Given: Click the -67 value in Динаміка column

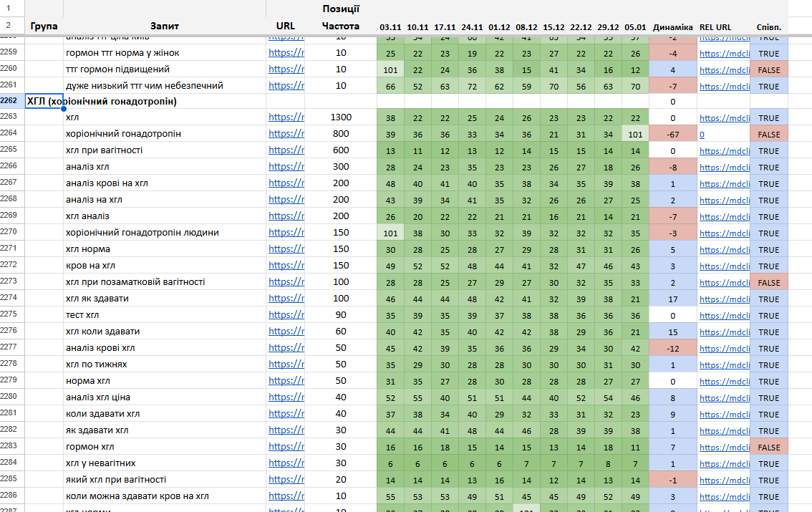Looking at the screenshot, I should [x=673, y=134].
